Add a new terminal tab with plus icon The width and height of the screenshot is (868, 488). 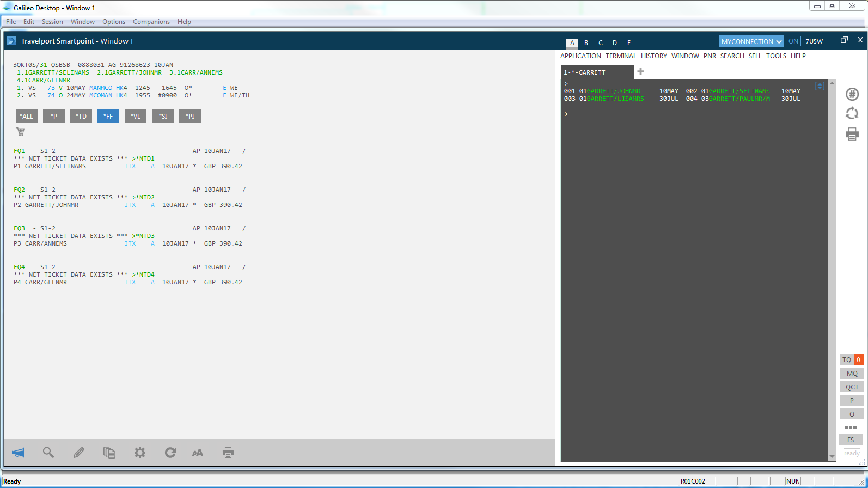pyautogui.click(x=640, y=71)
